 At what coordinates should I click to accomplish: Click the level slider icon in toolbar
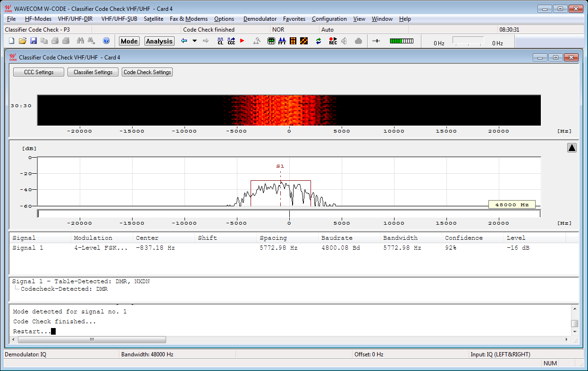(x=376, y=41)
